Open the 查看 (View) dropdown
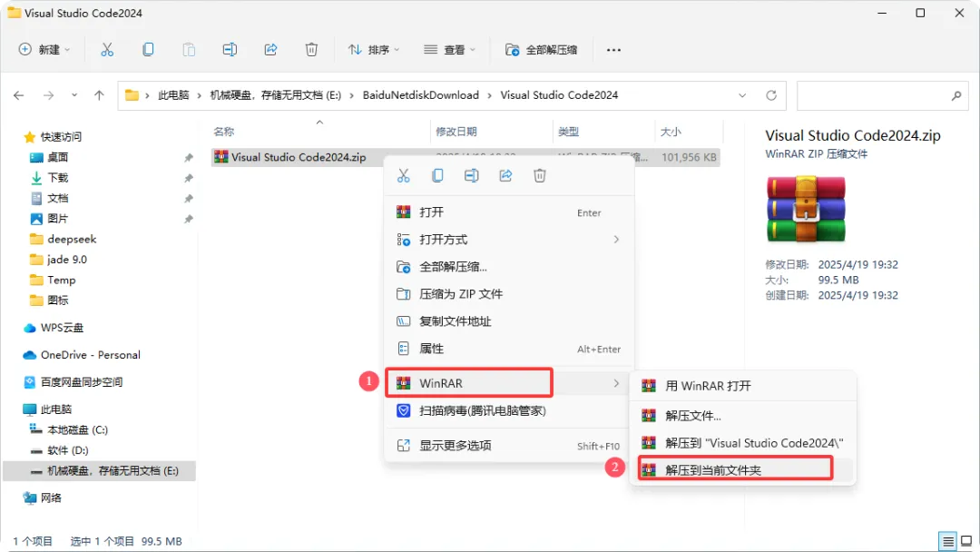 click(449, 49)
